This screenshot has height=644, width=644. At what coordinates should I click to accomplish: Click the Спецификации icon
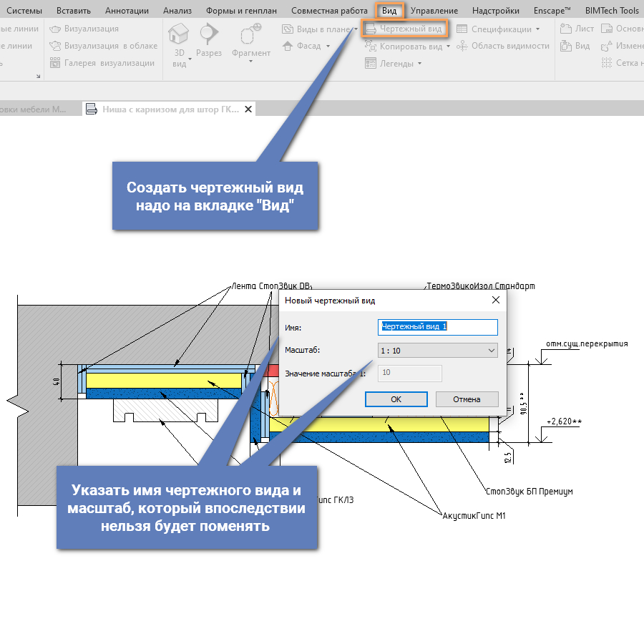click(x=462, y=29)
